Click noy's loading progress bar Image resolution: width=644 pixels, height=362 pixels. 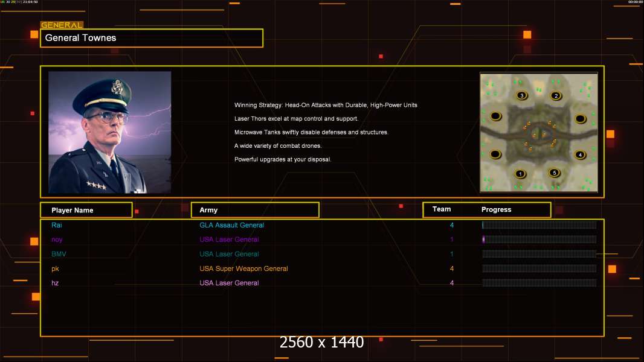(539, 240)
